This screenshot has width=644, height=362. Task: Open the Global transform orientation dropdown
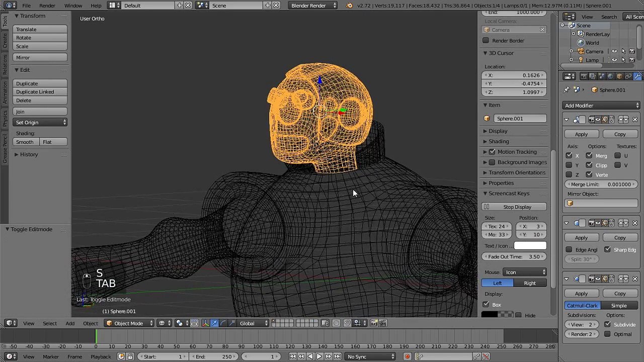coord(253,323)
